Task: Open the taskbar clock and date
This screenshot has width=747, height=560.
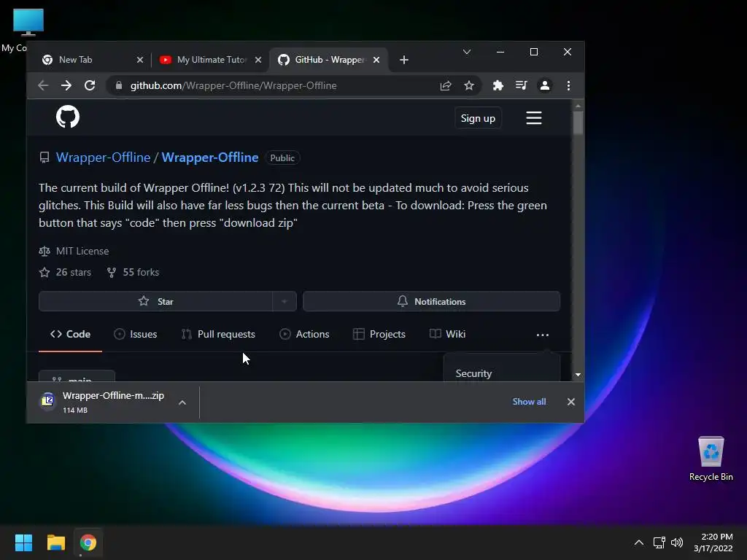Action: tap(713, 542)
